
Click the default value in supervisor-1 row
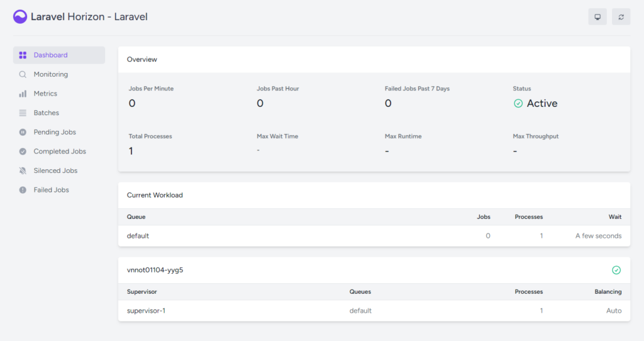tap(360, 311)
